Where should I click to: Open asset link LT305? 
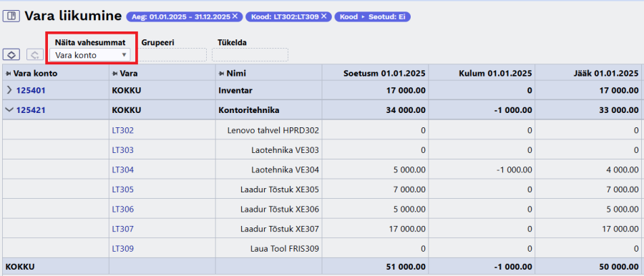point(123,189)
